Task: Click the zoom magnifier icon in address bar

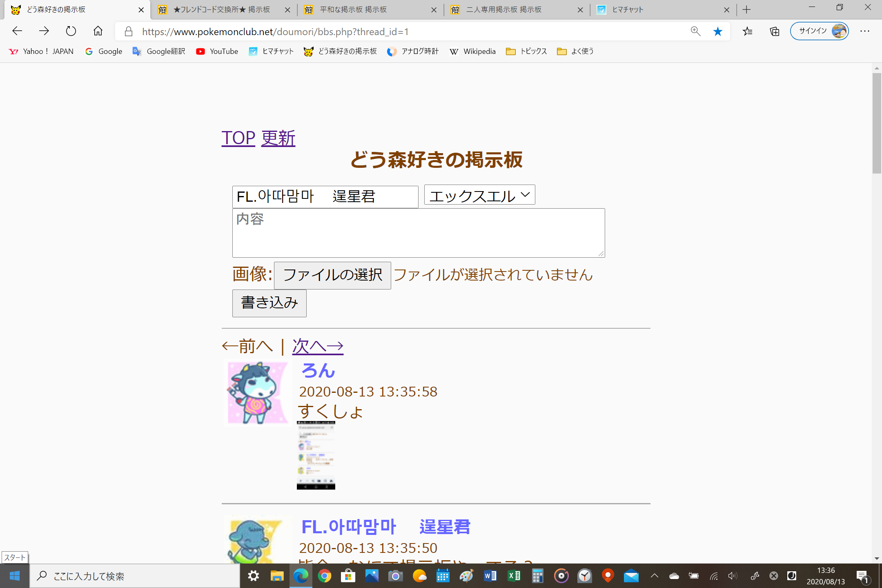Action: (x=695, y=31)
